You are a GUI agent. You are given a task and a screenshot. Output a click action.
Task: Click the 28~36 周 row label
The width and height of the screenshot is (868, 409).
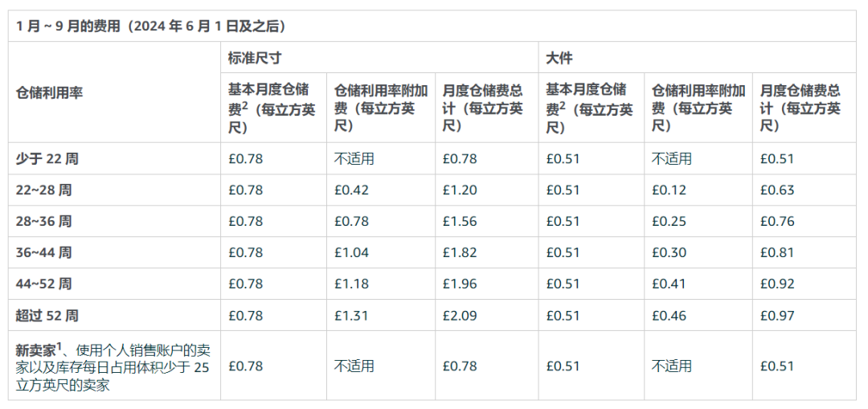pyautogui.click(x=44, y=222)
